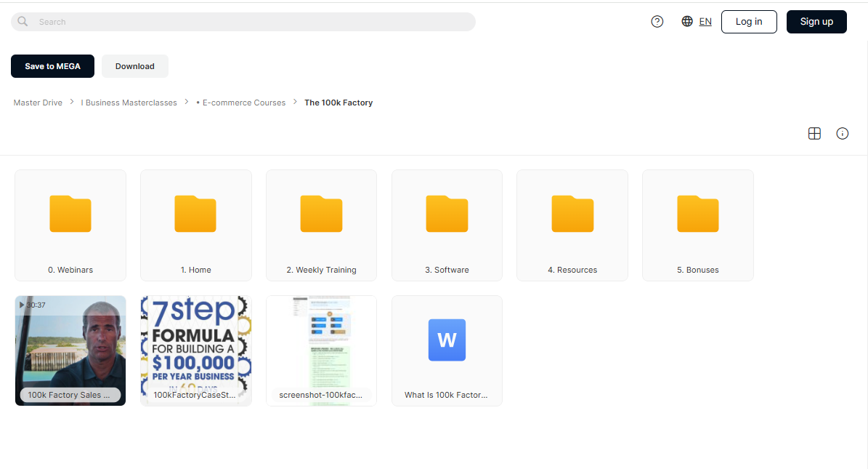868x469 pixels.
Task: Open the 0. Webinars folder icon
Action: click(70, 214)
